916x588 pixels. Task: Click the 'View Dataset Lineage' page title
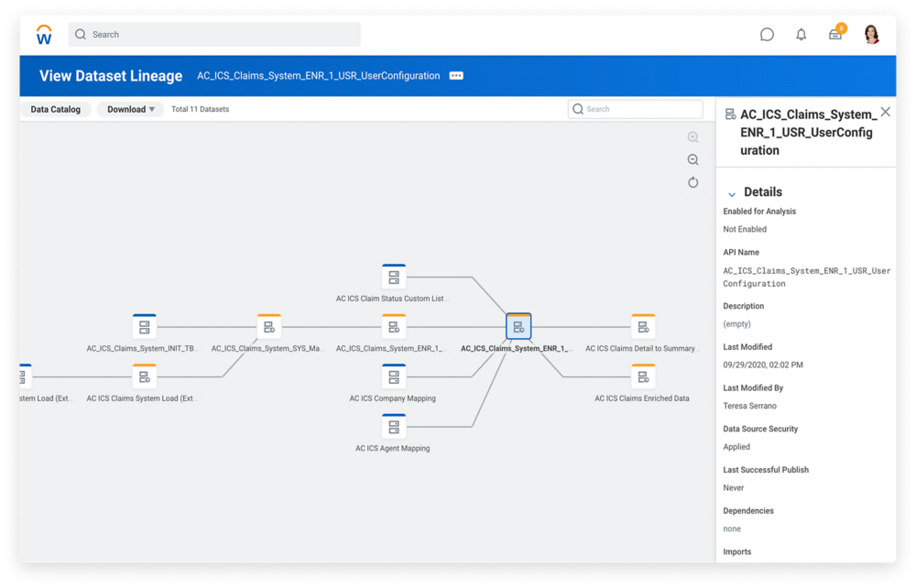(x=111, y=76)
